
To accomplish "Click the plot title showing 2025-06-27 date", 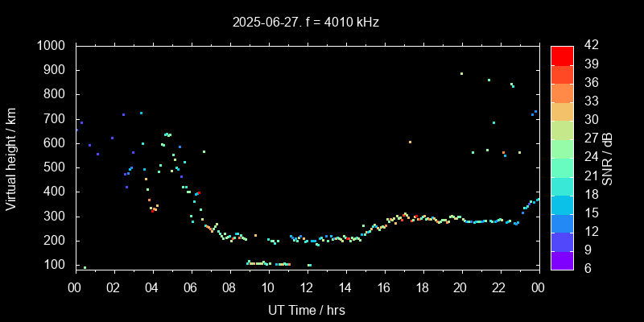I will point(305,23).
